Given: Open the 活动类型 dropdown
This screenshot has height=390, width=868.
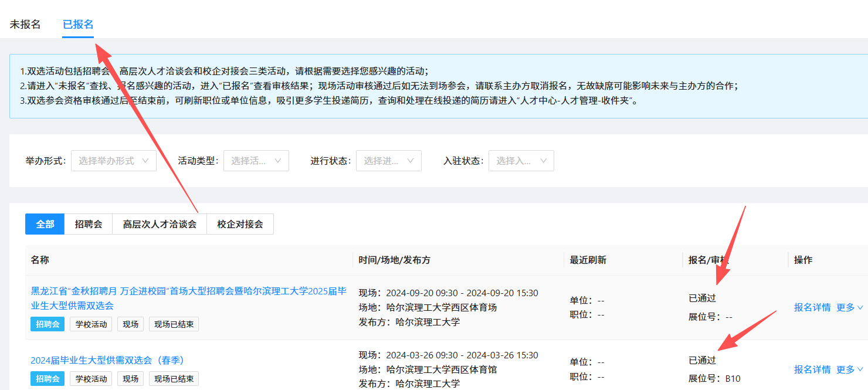Looking at the screenshot, I should point(256,161).
